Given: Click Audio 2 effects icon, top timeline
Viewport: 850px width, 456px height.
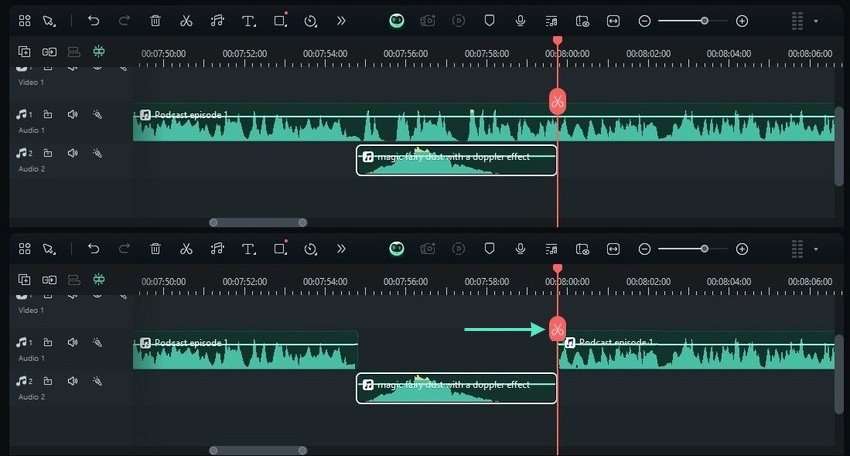Looking at the screenshot, I should [x=97, y=153].
